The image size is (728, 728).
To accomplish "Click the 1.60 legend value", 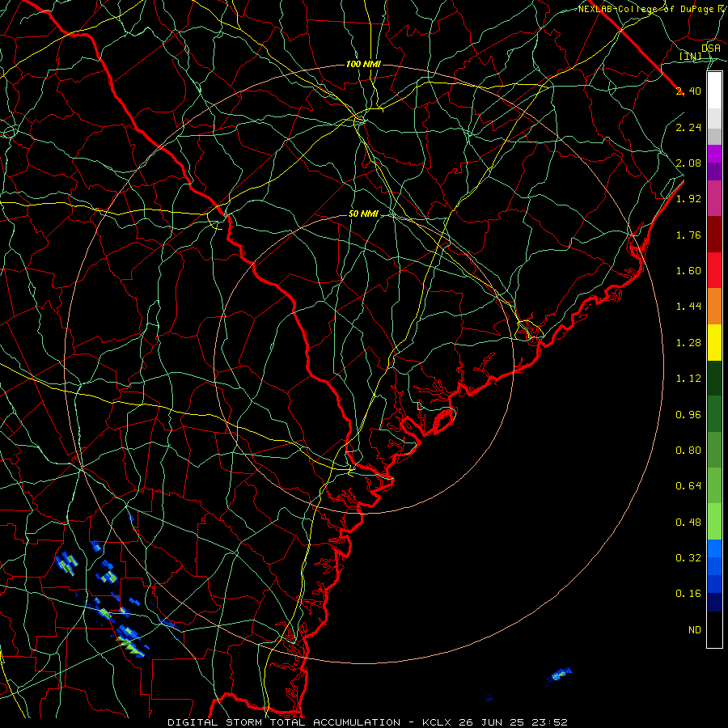I will pos(688,271).
